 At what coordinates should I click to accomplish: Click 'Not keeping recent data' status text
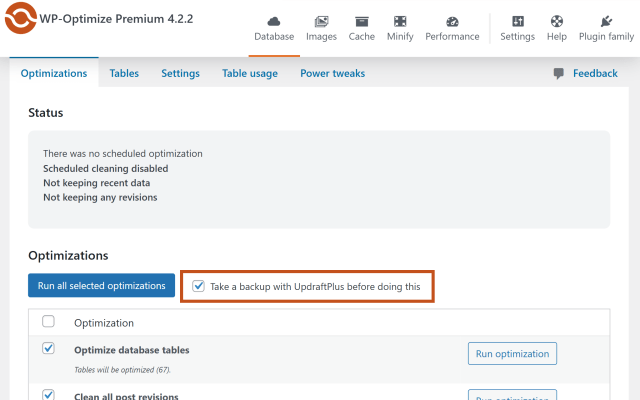coord(97,183)
